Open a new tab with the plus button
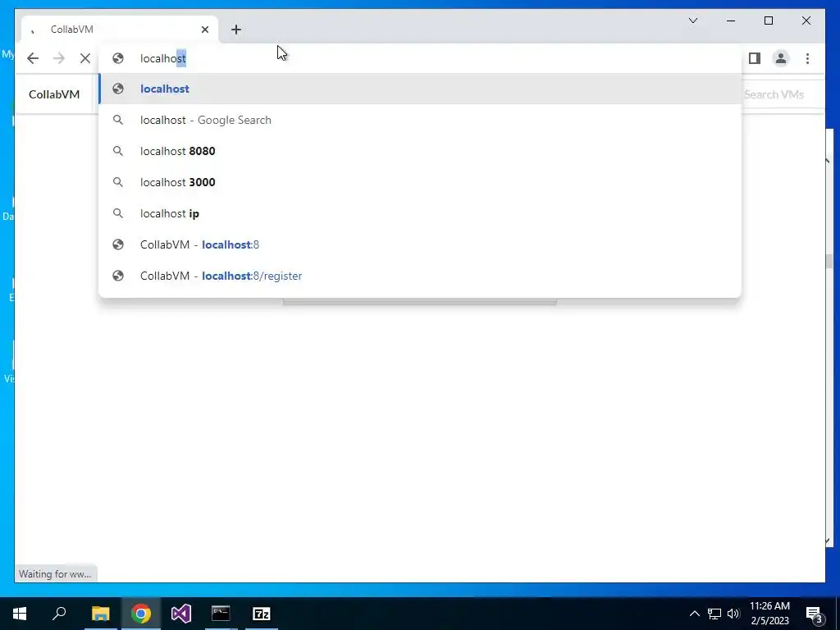The image size is (840, 630). coord(236,30)
